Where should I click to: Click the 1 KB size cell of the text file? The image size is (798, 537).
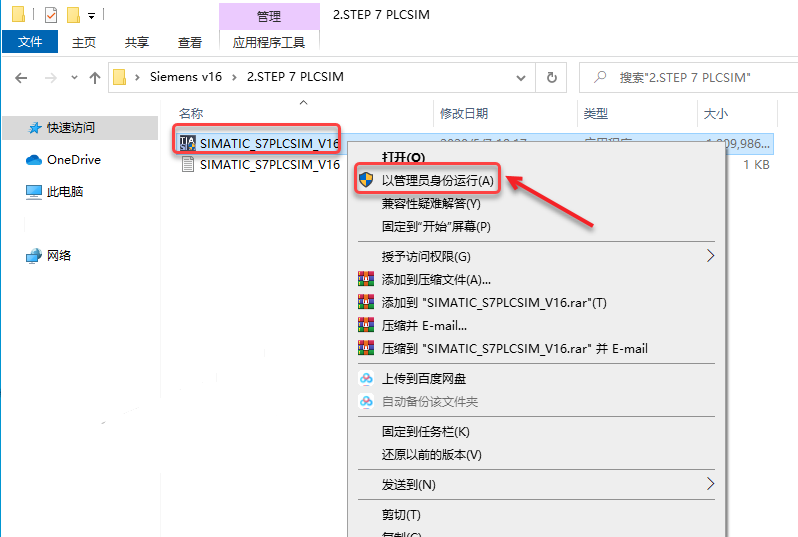click(756, 165)
